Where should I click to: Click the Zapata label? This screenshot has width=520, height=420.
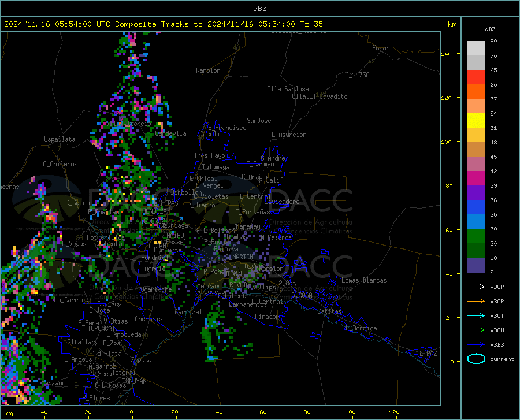[142, 360]
